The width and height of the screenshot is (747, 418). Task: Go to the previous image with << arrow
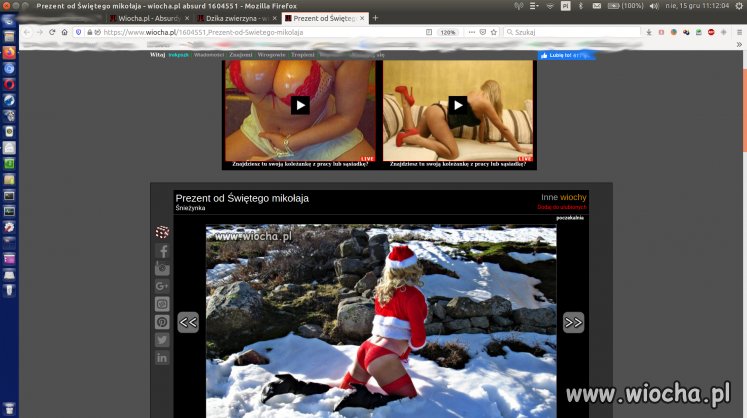(x=188, y=322)
